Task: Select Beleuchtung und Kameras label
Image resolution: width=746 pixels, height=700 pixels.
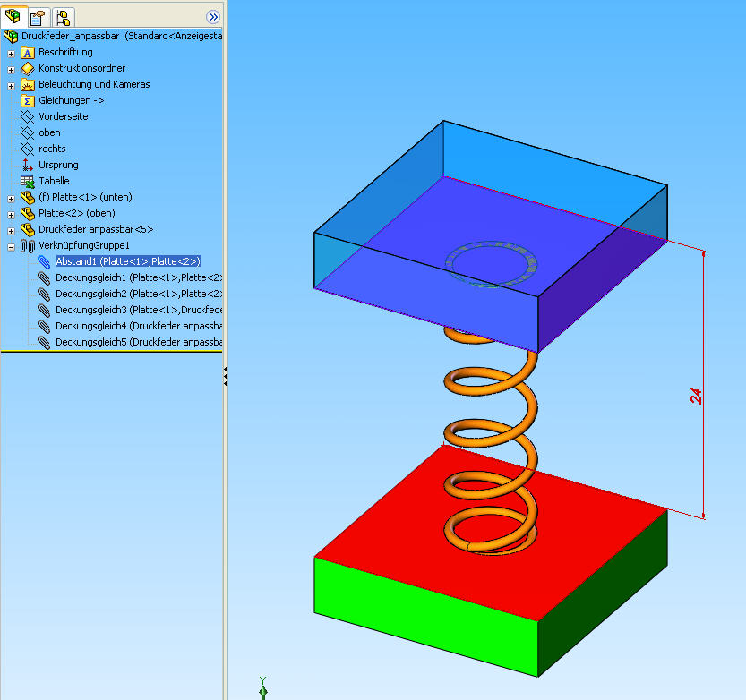Action: coord(94,84)
